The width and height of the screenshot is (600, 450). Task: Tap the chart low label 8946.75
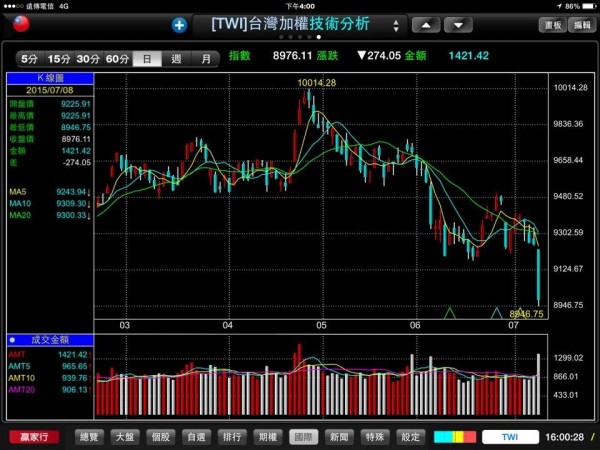tap(526, 315)
